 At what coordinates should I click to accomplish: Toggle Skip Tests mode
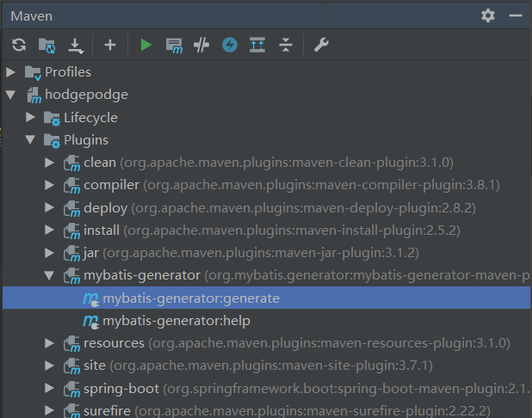201,45
